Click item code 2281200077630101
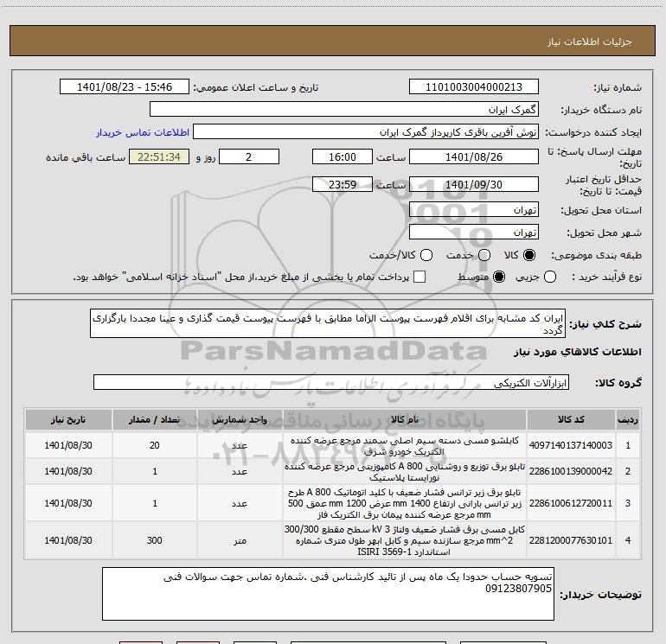The image size is (666, 644). [x=571, y=540]
